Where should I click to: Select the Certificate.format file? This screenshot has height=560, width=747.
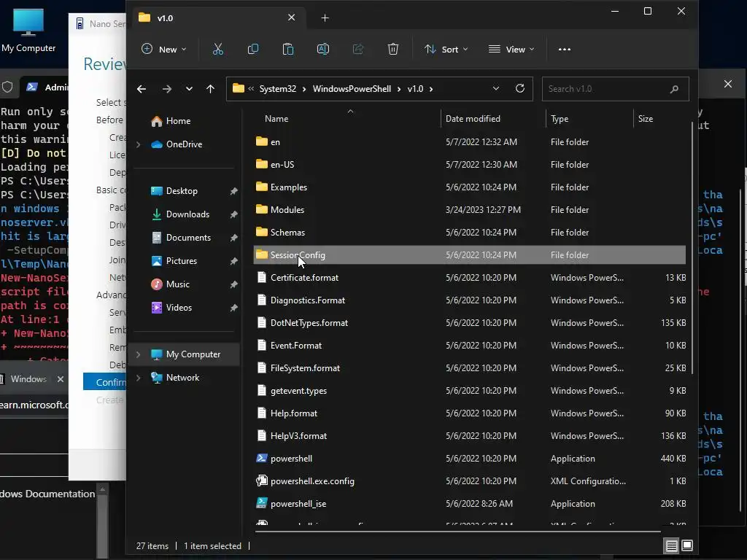coord(470,278)
